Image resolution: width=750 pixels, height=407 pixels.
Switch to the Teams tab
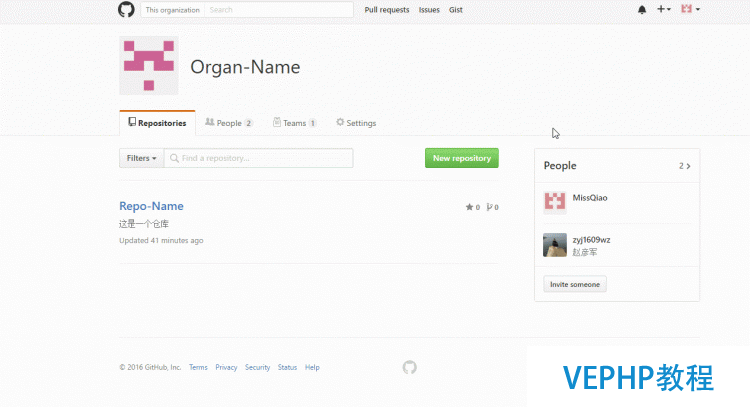point(294,123)
